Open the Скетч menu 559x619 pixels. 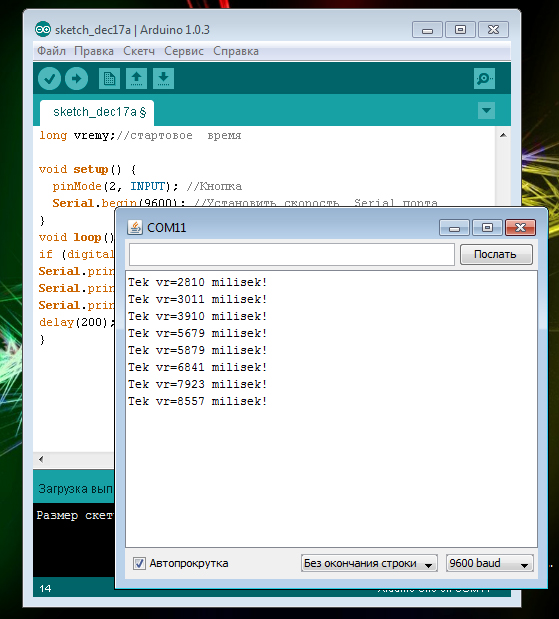pyautogui.click(x=139, y=51)
